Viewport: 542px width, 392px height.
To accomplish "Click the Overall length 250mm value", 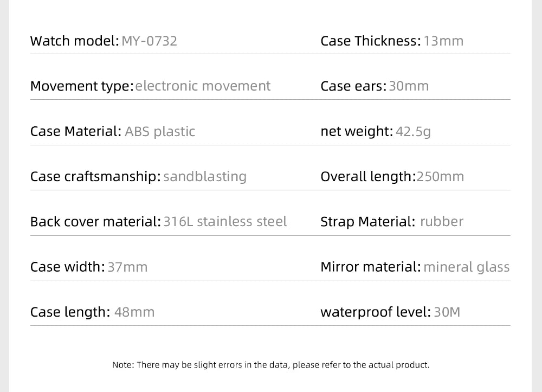I will (x=440, y=177).
